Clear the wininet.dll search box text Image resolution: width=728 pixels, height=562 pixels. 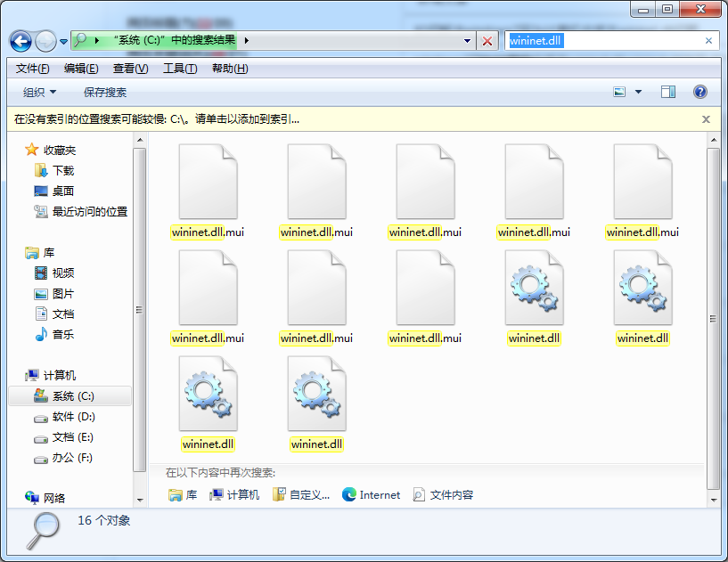point(709,41)
